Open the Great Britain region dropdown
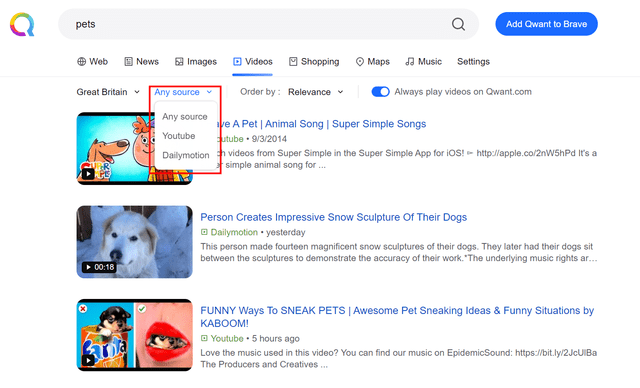This screenshot has height=388, width=640. point(108,92)
